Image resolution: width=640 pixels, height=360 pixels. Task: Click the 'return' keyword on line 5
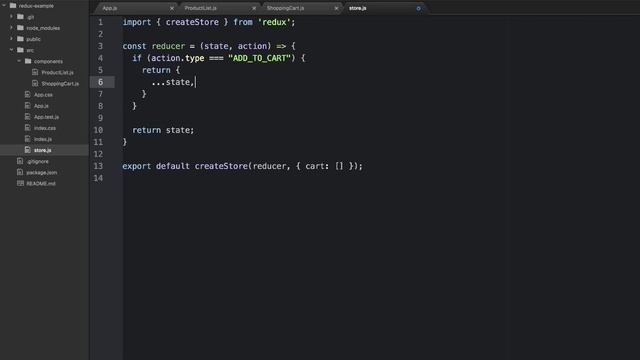[x=156, y=70]
